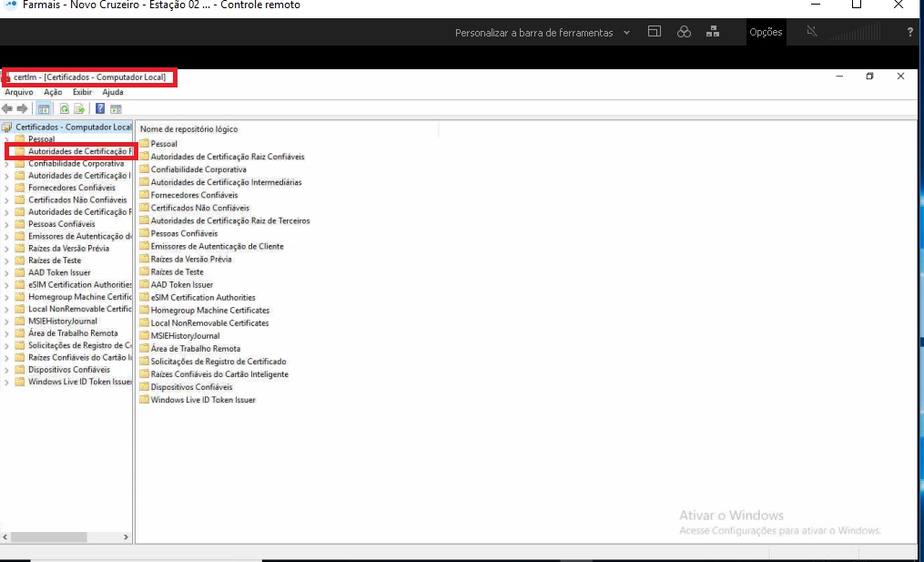Adjust the remote session volume slider
The width and height of the screenshot is (924, 562).
point(855,34)
